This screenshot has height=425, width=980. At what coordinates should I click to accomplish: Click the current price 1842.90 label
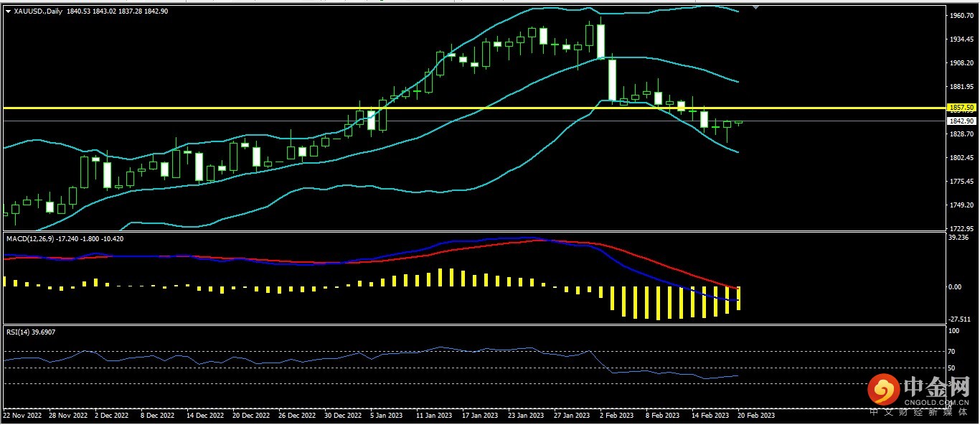tap(961, 121)
